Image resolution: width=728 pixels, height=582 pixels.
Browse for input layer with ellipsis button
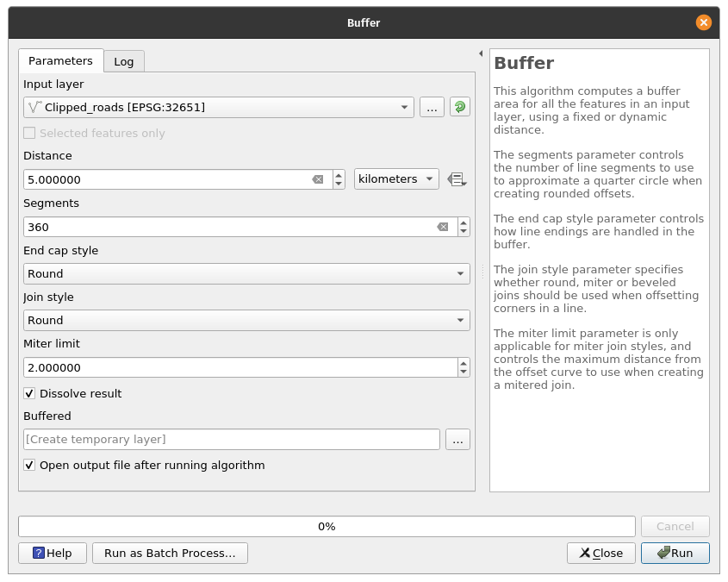tap(432, 107)
